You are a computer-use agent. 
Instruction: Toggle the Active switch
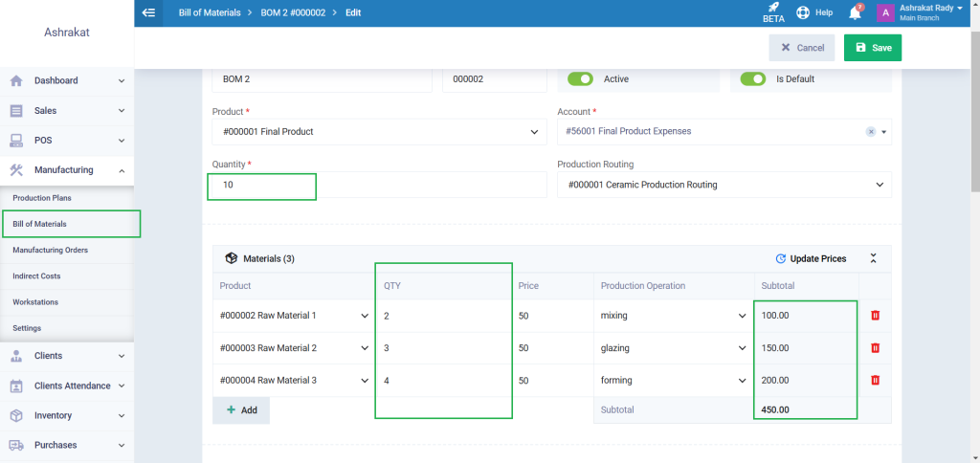click(x=580, y=79)
